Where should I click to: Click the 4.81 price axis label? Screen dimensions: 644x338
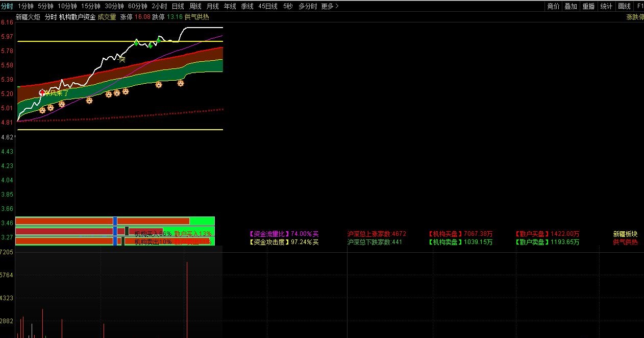click(x=7, y=123)
